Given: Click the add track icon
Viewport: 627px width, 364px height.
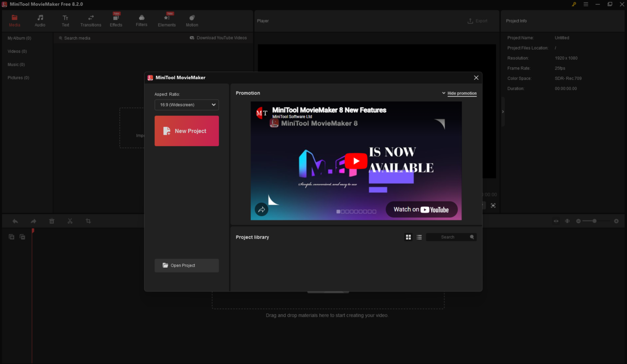Looking at the screenshot, I should (11, 237).
